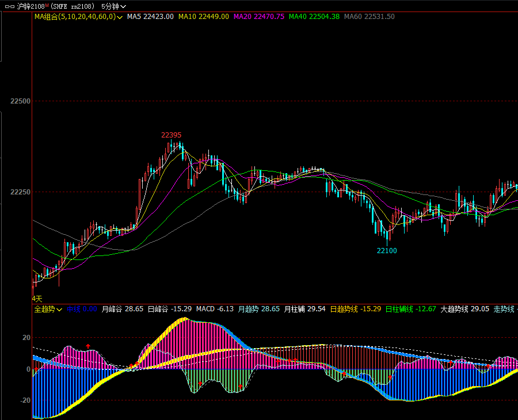Click the 22250 price axis label
The image size is (518, 420).
coord(20,192)
